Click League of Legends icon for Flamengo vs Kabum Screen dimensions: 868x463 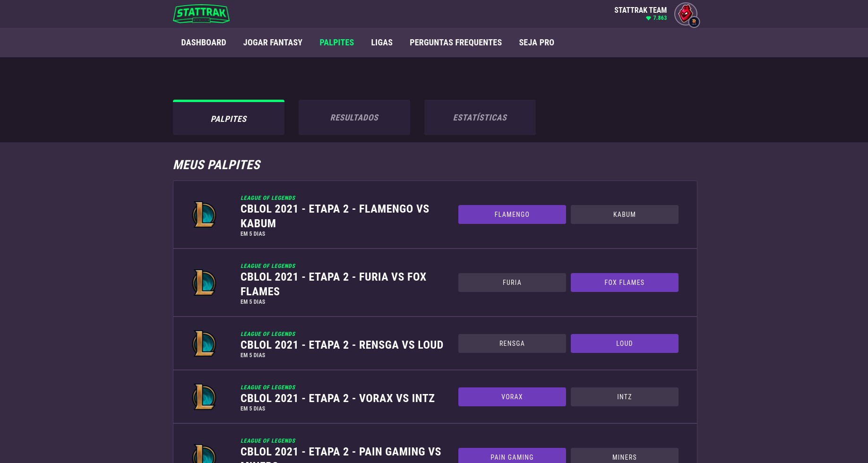tap(204, 214)
